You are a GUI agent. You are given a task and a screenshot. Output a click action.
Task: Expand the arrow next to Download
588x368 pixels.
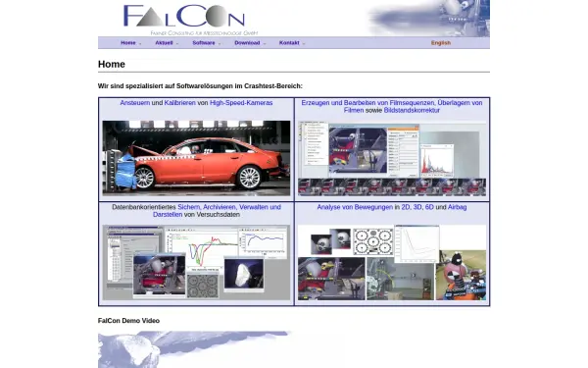[265, 43]
